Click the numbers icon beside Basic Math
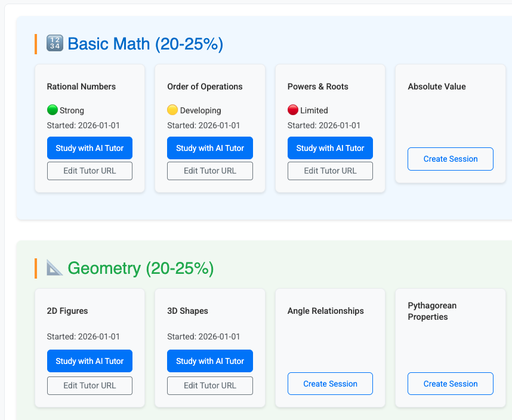 point(54,44)
